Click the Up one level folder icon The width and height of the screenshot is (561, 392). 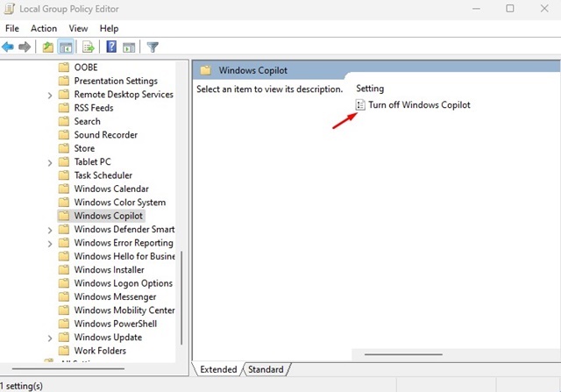[47, 46]
